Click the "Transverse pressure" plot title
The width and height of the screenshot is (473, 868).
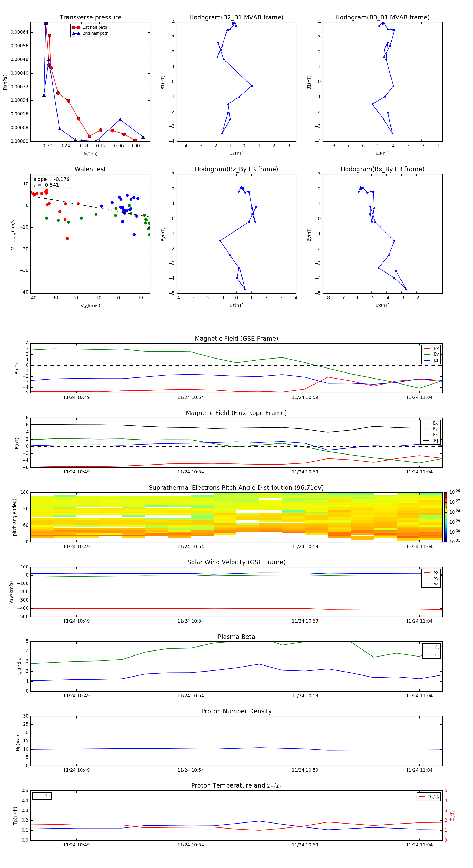point(90,18)
